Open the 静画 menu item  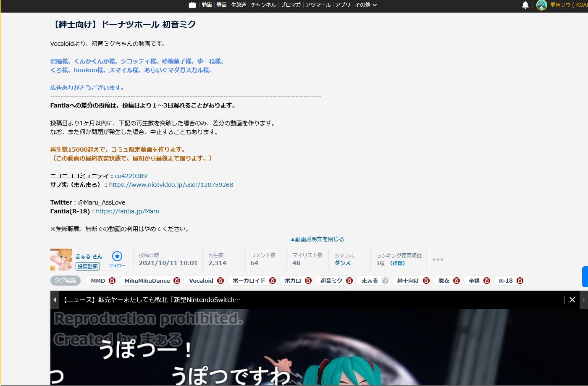point(221,5)
